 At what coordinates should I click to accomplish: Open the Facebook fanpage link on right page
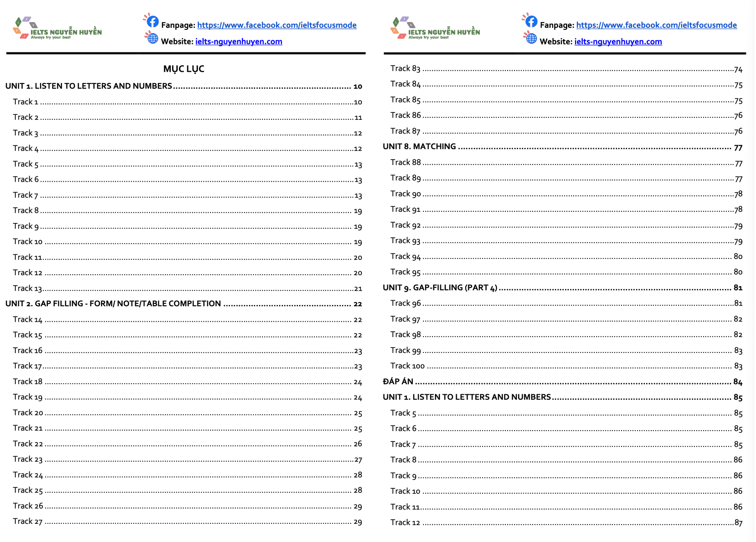pos(656,25)
